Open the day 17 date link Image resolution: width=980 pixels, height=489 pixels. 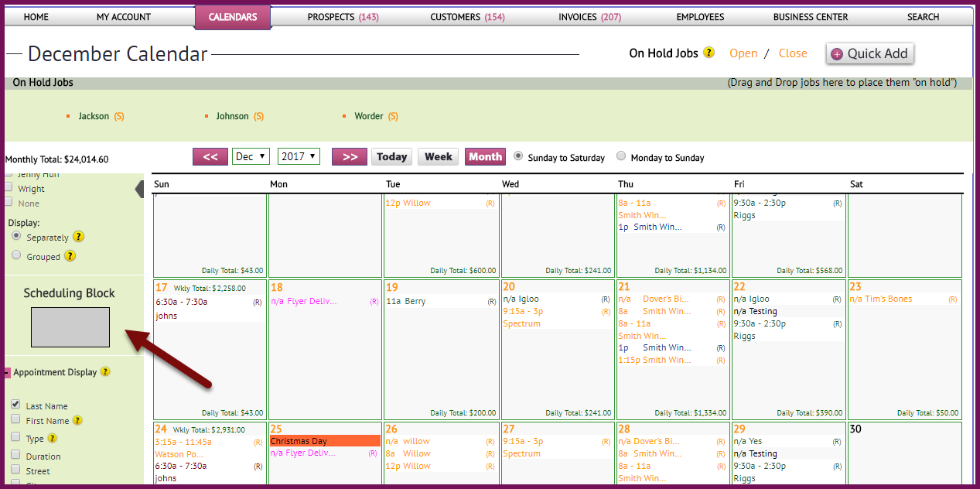coord(162,287)
